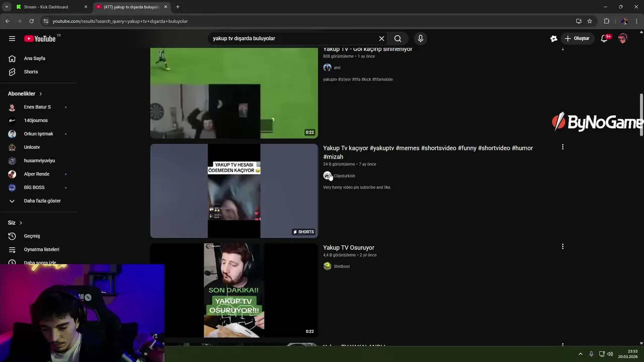Open the husamviyuviyu subscription
Screen dimensions: 644x362
(x=38, y=161)
